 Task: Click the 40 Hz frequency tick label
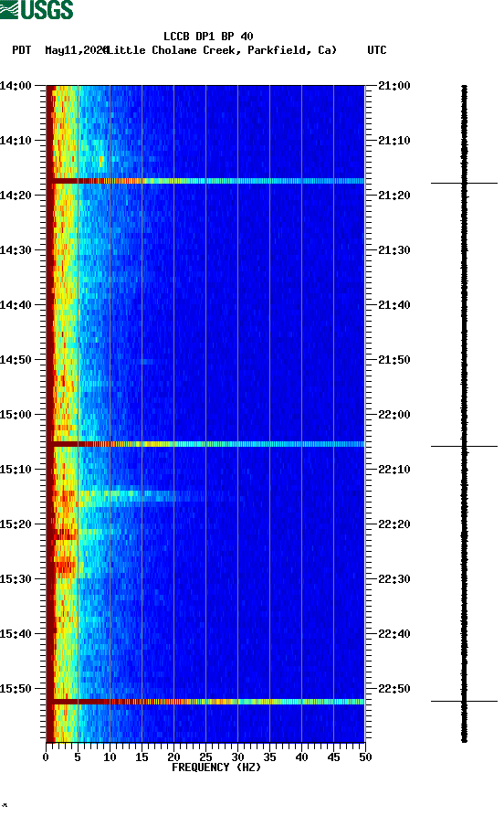(x=301, y=757)
